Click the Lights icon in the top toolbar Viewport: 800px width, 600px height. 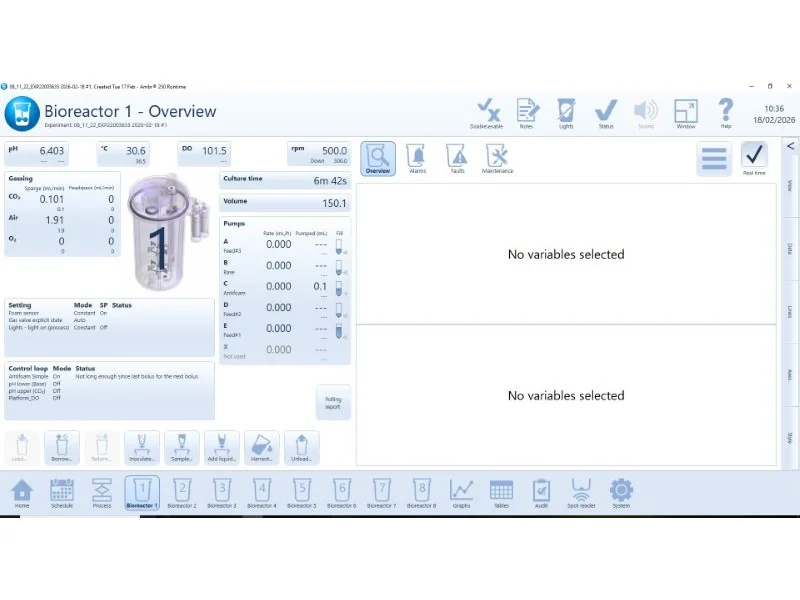click(566, 113)
